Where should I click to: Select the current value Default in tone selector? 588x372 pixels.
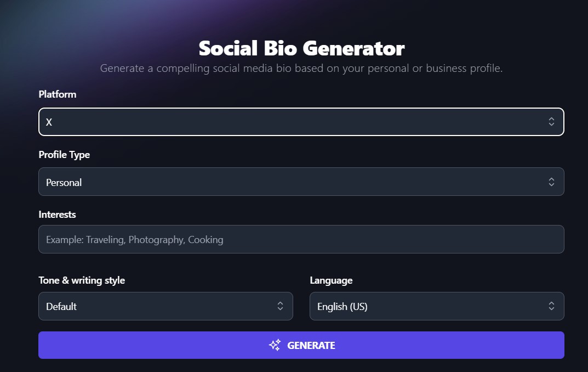click(62, 306)
